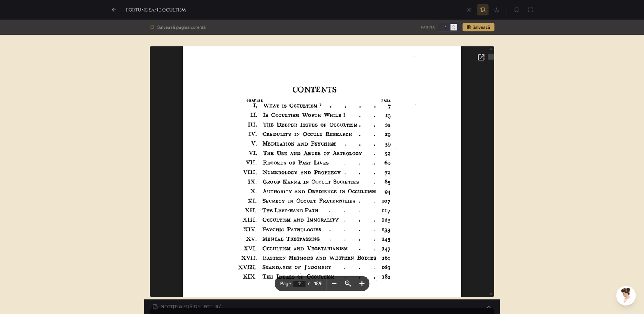644x314 pixels.
Task: Go back using the arrow beside the book title
Action: (114, 10)
